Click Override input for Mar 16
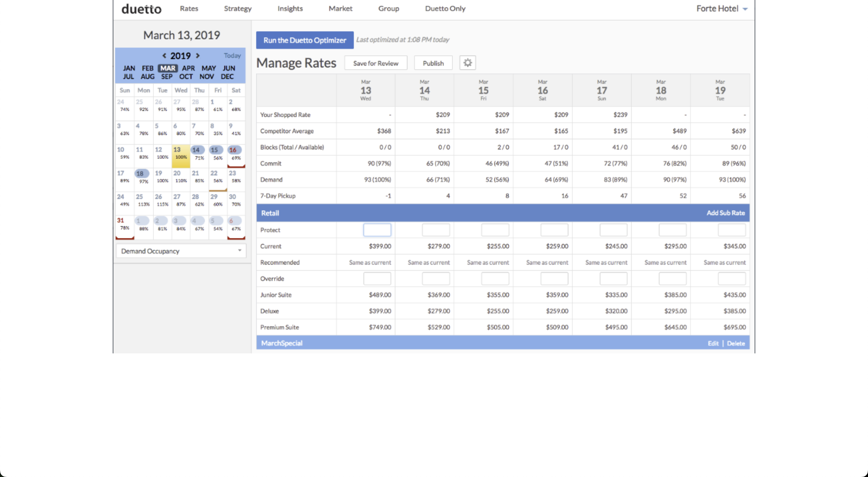This screenshot has width=868, height=477. [554, 278]
